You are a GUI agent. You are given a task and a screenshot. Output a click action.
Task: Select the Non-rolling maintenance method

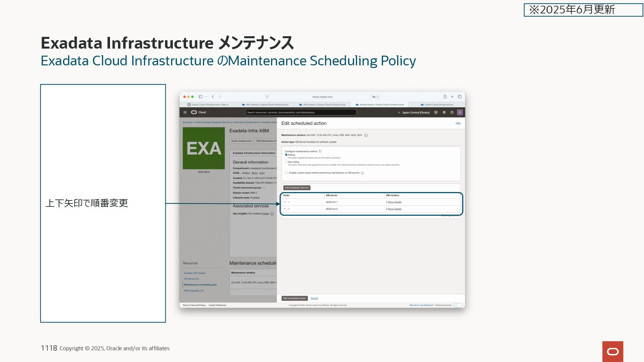286,162
